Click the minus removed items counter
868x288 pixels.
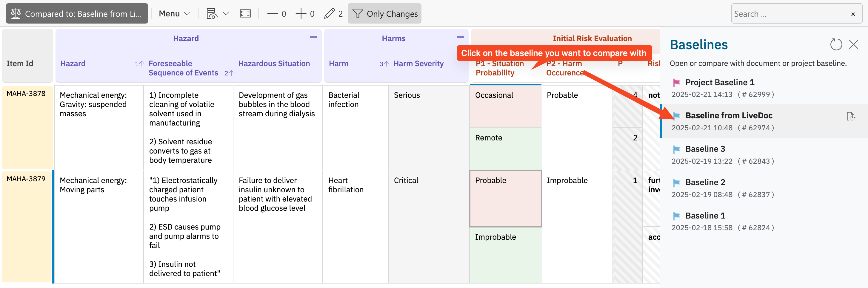(x=276, y=13)
